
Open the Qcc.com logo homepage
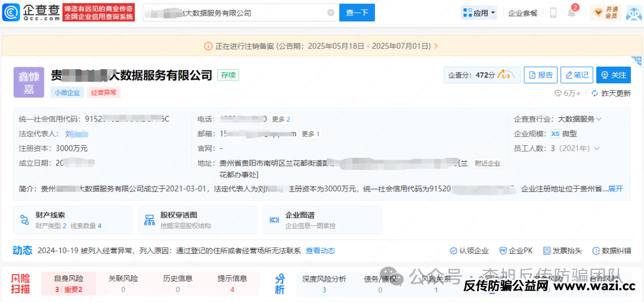30,13
